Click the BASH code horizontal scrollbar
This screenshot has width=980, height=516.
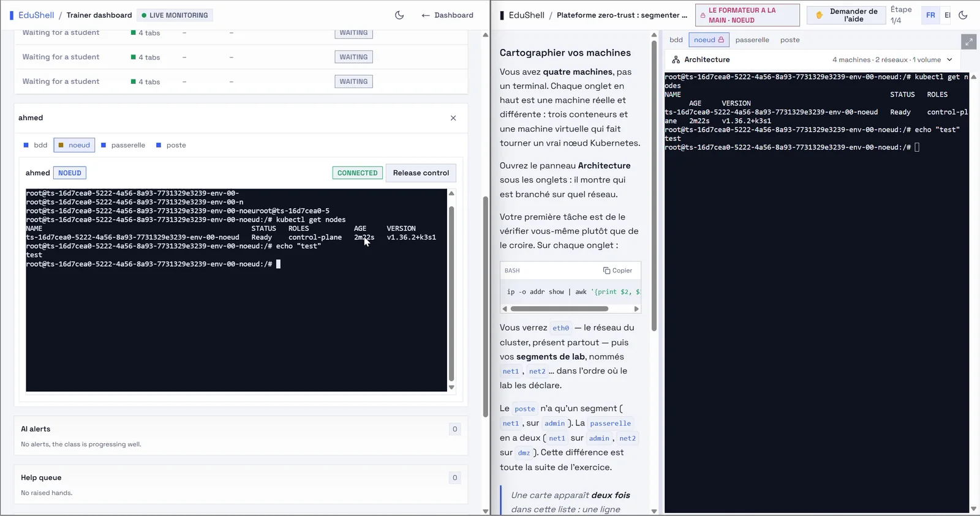coord(559,309)
